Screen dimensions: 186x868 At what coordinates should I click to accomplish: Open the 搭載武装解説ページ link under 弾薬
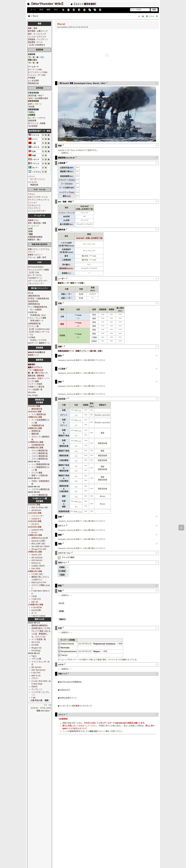[x=80, y=351]
